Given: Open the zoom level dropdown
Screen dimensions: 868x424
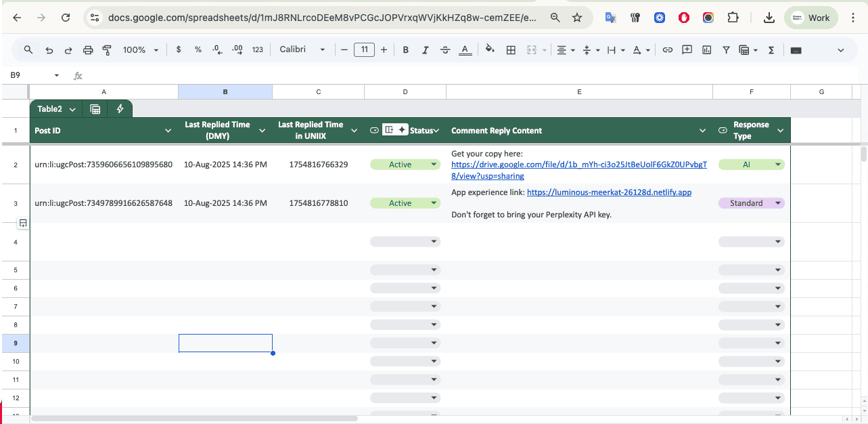Looking at the screenshot, I should tap(141, 49).
